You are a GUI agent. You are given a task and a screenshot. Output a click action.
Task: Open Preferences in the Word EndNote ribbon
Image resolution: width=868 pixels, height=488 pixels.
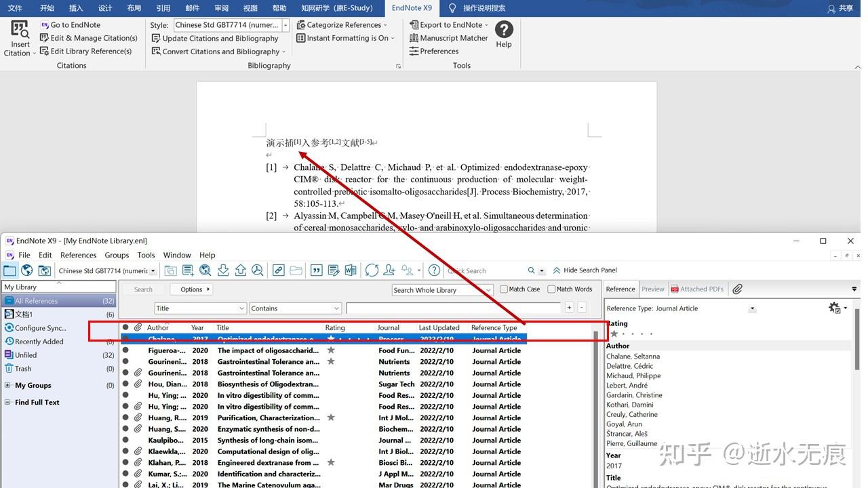(x=434, y=51)
